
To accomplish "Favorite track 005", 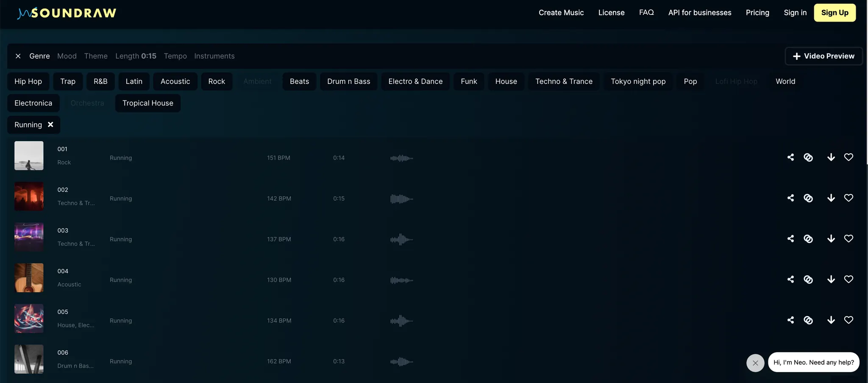I will pos(849,320).
